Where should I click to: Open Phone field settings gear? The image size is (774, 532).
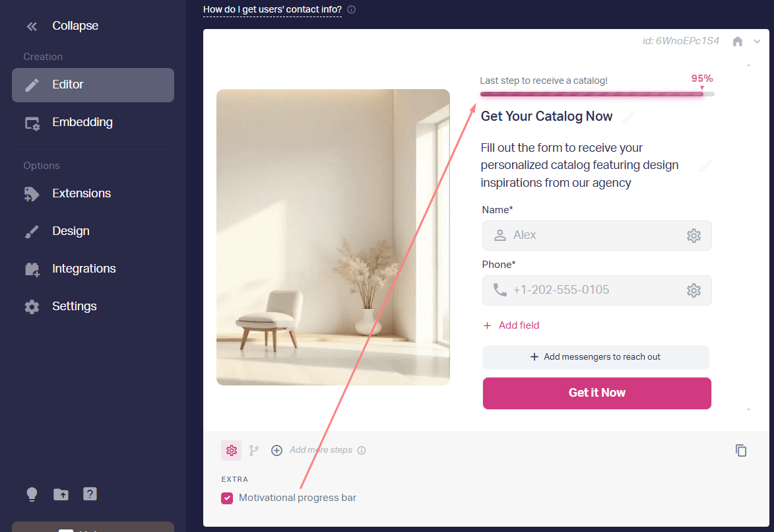[693, 290]
